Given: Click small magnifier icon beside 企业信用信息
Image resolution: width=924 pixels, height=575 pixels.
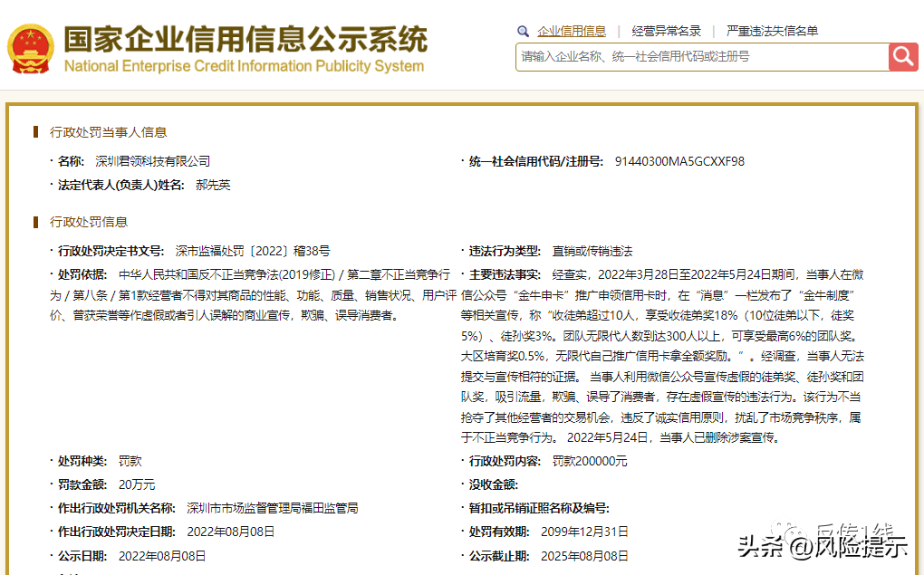Looking at the screenshot, I should tap(523, 31).
